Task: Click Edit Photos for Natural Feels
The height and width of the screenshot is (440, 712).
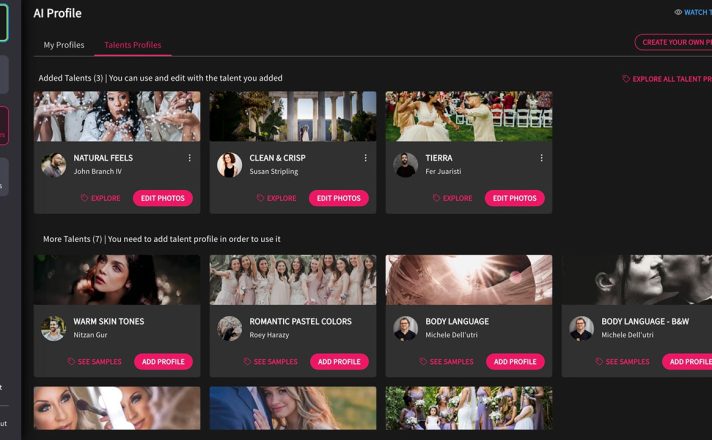Action: (163, 198)
